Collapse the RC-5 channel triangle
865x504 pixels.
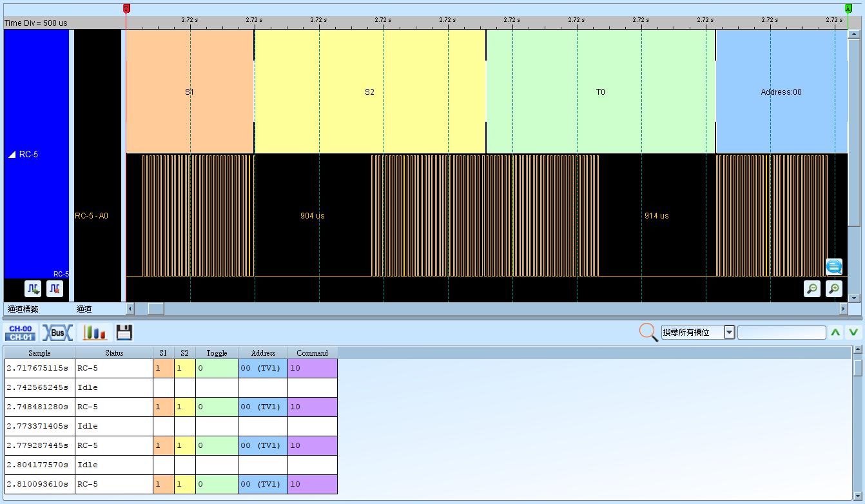[x=12, y=155]
